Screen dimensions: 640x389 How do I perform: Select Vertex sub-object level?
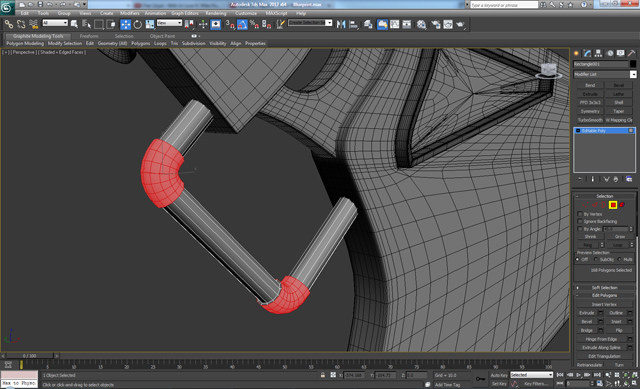(x=585, y=205)
